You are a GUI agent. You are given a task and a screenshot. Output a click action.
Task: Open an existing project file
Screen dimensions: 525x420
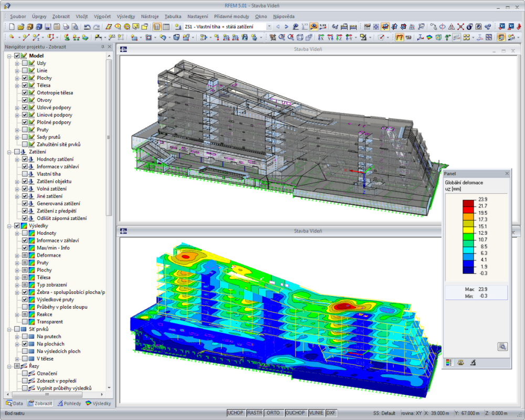click(22, 26)
